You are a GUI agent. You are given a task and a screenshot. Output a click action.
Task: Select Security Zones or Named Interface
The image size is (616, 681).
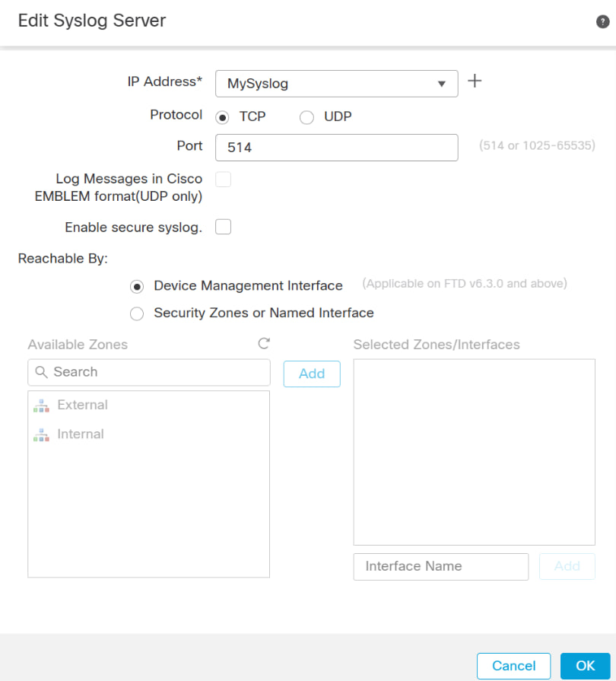(137, 313)
